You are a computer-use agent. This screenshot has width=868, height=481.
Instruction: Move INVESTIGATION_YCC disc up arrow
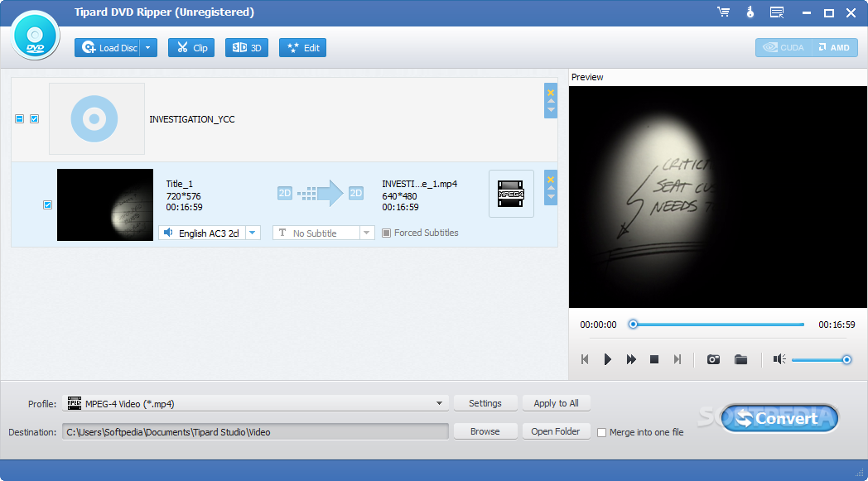551,101
